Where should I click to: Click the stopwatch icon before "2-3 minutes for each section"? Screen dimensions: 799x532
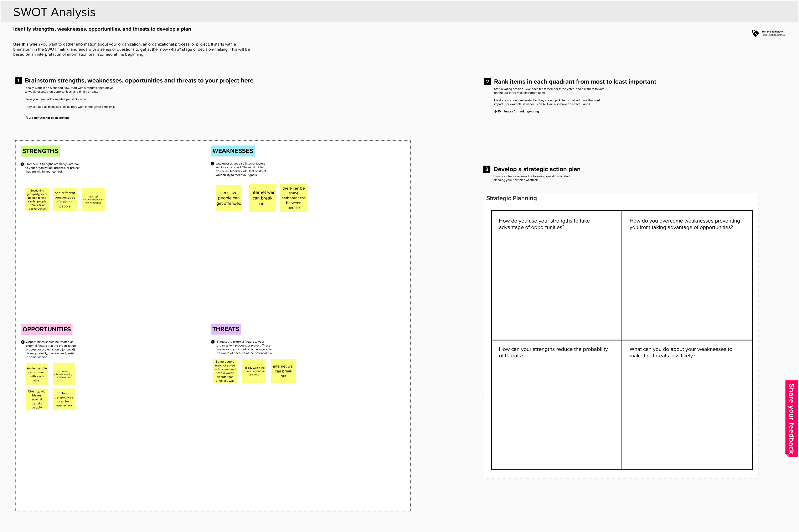[26, 118]
